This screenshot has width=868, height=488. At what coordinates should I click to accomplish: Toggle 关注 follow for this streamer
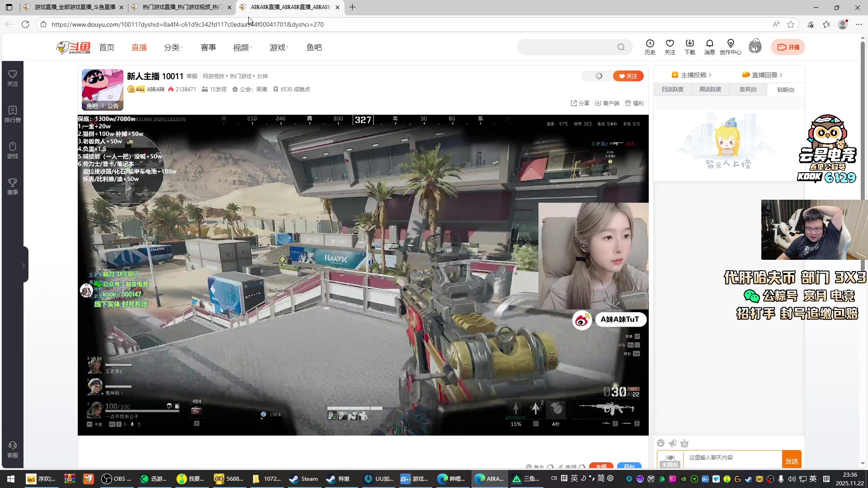(628, 76)
